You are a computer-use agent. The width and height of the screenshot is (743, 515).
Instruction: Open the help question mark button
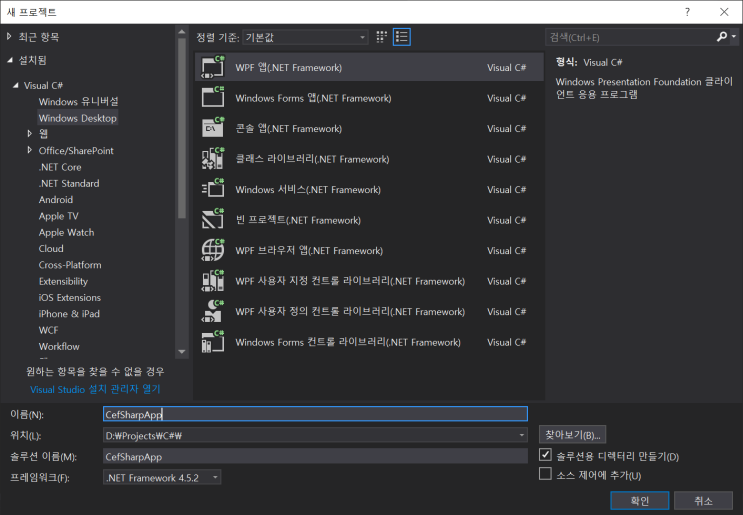(x=687, y=12)
